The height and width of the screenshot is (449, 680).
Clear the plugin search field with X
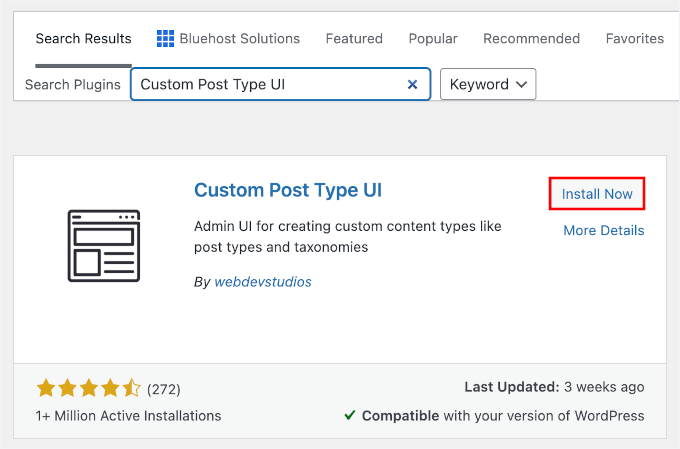click(412, 84)
